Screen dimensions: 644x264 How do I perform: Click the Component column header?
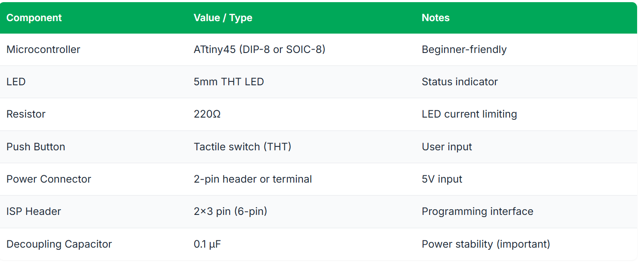click(34, 18)
